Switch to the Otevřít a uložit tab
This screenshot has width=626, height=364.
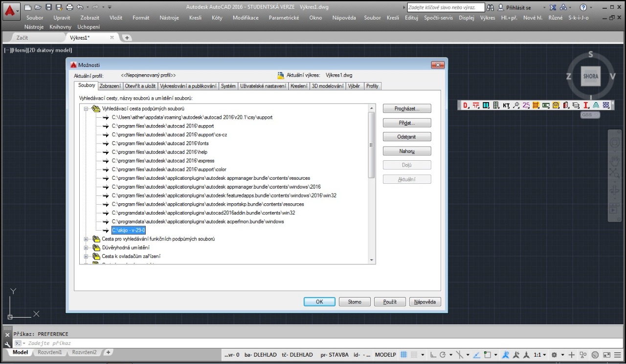[x=140, y=86]
